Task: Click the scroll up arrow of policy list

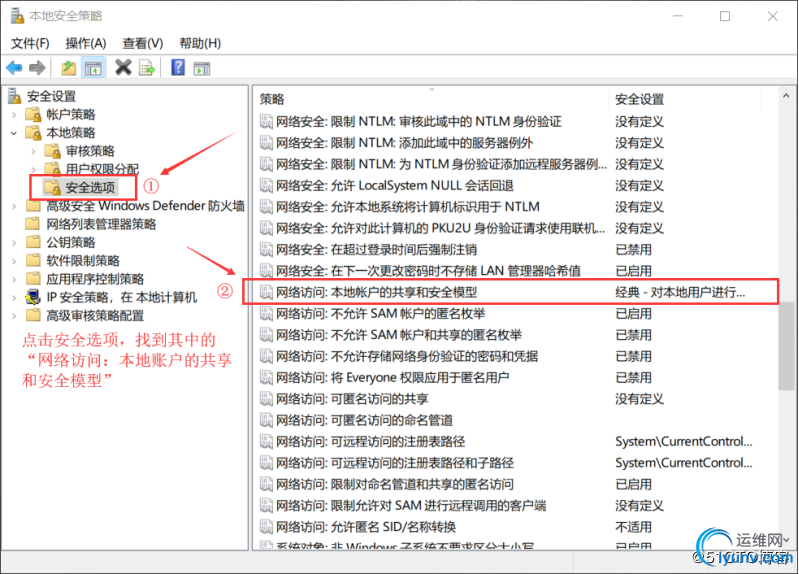Action: [786, 96]
